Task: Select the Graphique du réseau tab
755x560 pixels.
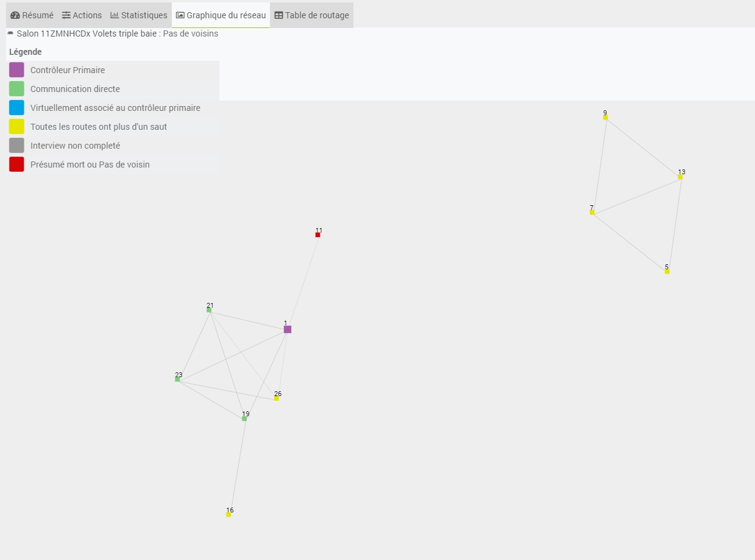Action: click(221, 15)
